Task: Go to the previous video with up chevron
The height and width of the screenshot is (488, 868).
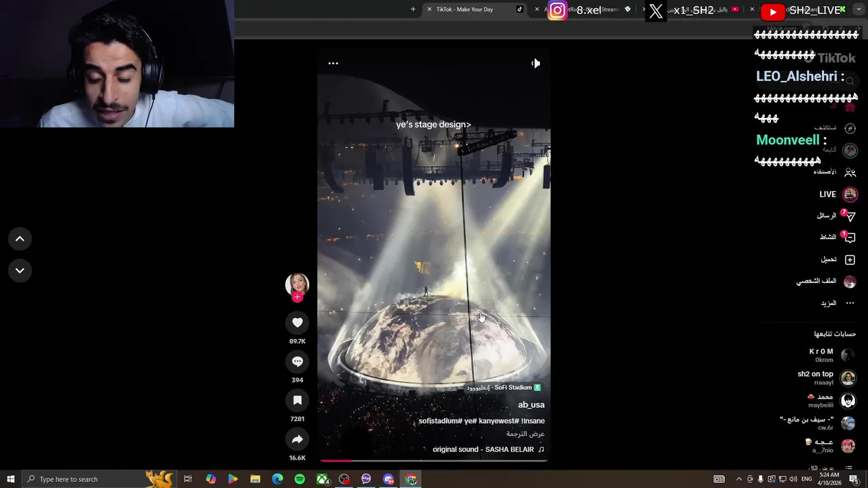Action: click(x=20, y=239)
